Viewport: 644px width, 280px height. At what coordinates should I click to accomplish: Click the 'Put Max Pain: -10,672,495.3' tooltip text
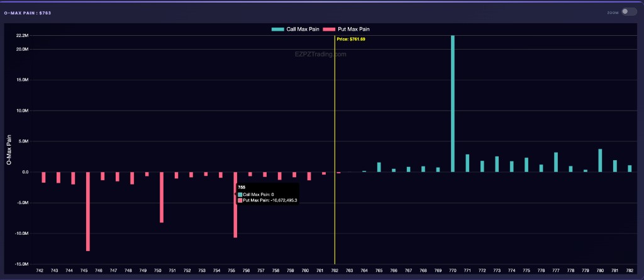point(270,200)
